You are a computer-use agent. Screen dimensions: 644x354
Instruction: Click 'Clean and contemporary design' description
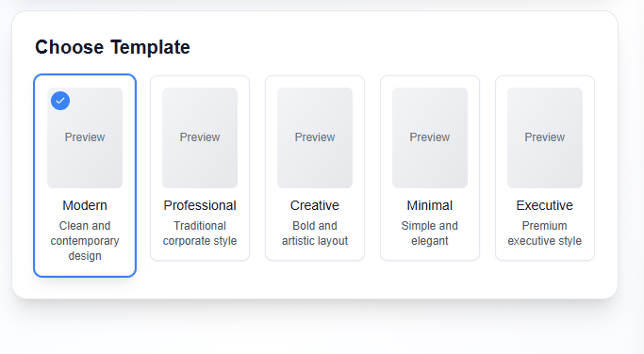[x=85, y=241]
